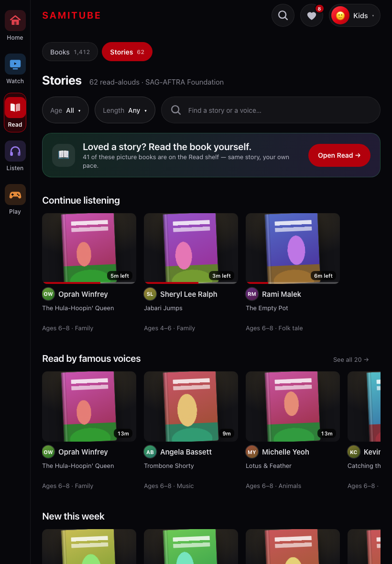
Task: Click the Lotus & Feather title
Action: (x=269, y=466)
